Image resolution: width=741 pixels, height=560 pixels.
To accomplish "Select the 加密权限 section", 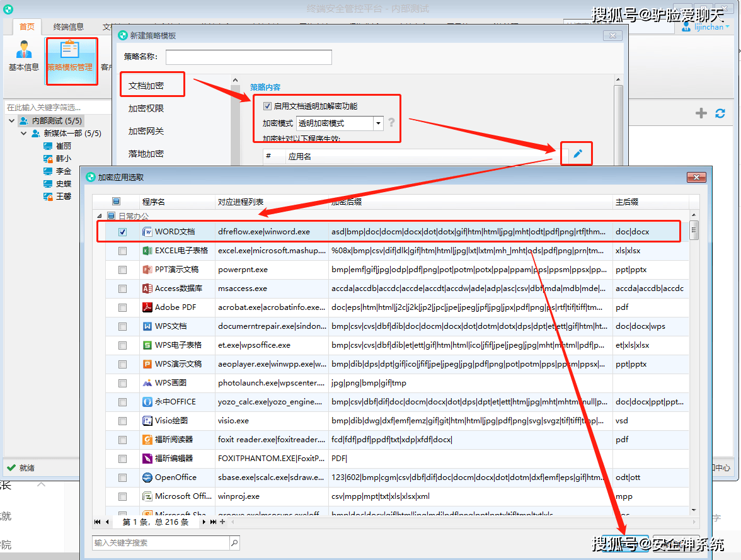I will pyautogui.click(x=146, y=109).
